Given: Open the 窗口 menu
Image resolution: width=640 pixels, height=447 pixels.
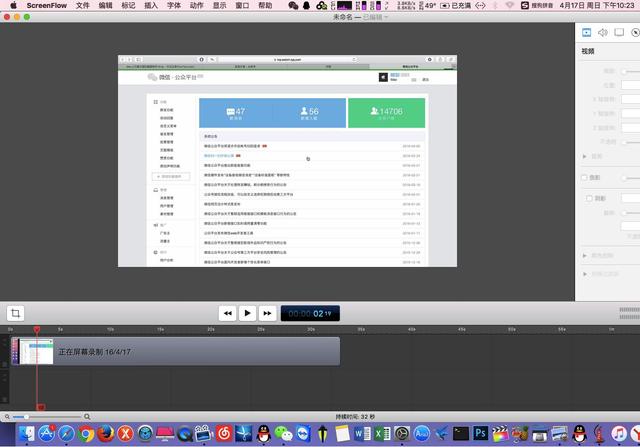Looking at the screenshot, I should tap(242, 6).
